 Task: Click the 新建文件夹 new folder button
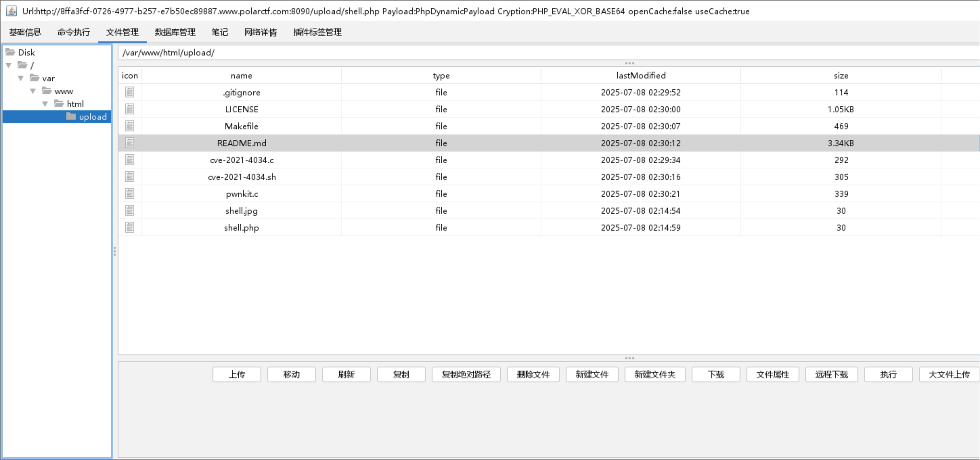click(655, 374)
